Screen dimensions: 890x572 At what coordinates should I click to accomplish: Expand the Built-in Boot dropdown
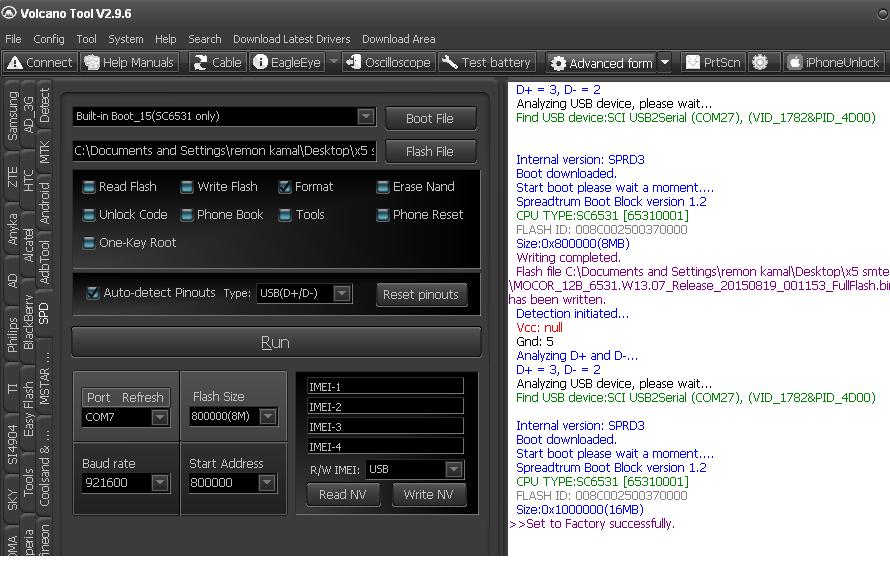coord(366,116)
